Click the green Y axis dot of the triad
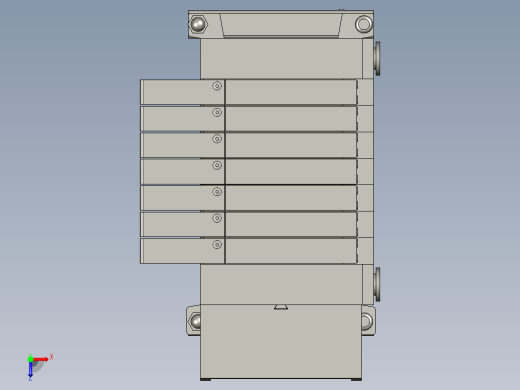 30,359
